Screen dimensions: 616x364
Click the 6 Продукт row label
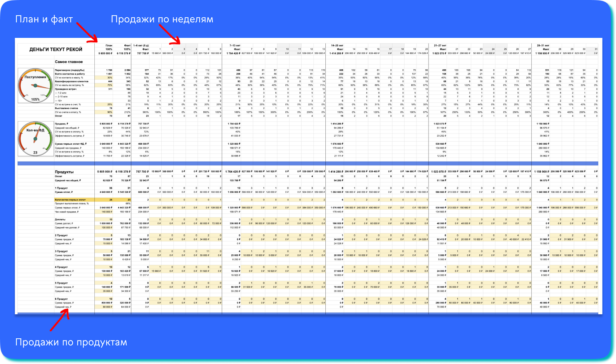(x=61, y=299)
